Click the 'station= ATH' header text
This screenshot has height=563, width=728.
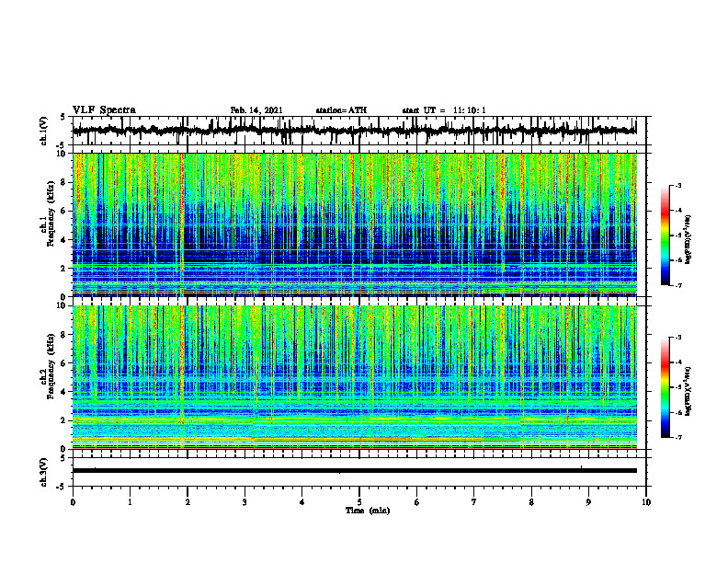[341, 110]
